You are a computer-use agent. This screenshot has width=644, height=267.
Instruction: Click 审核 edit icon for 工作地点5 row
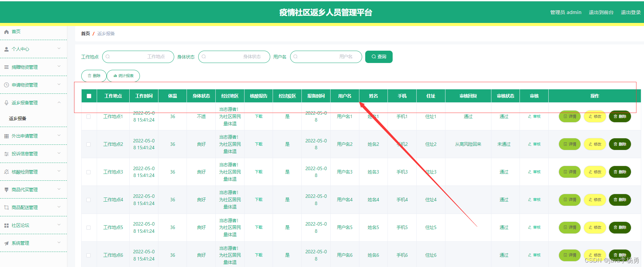click(x=530, y=228)
